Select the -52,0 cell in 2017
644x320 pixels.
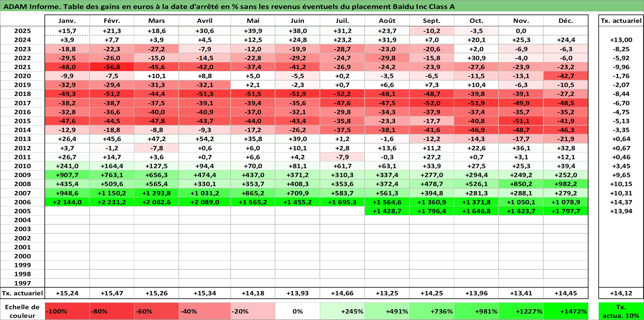(x=432, y=103)
